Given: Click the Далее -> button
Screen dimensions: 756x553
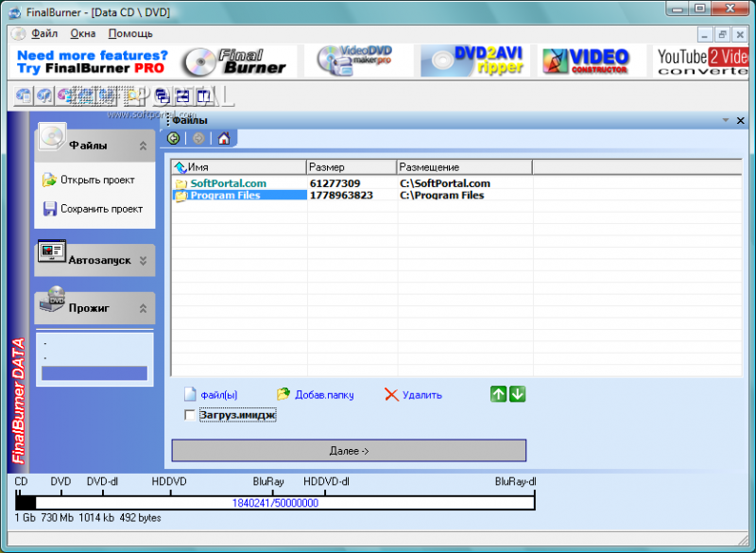Looking at the screenshot, I should pos(349,451).
